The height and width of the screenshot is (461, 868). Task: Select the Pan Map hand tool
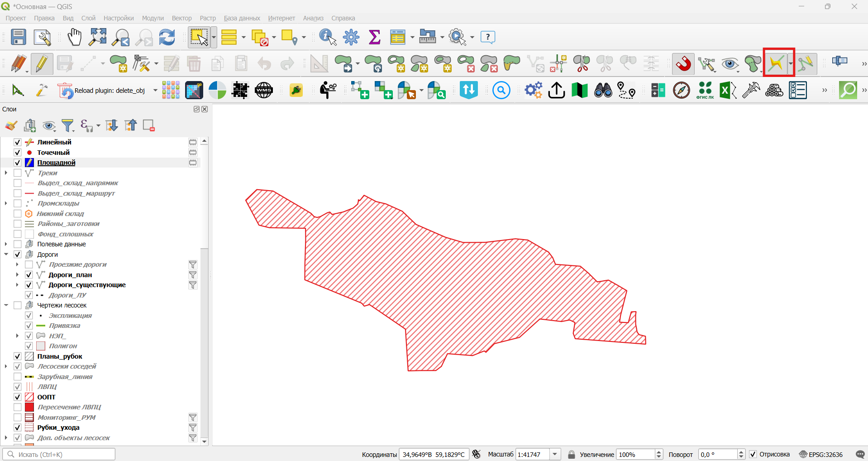tap(74, 37)
